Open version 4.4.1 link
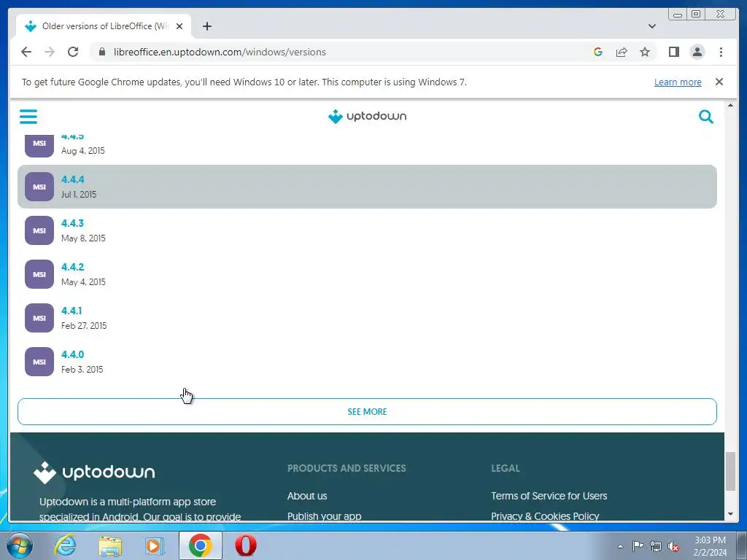The height and width of the screenshot is (560, 747). 71,311
